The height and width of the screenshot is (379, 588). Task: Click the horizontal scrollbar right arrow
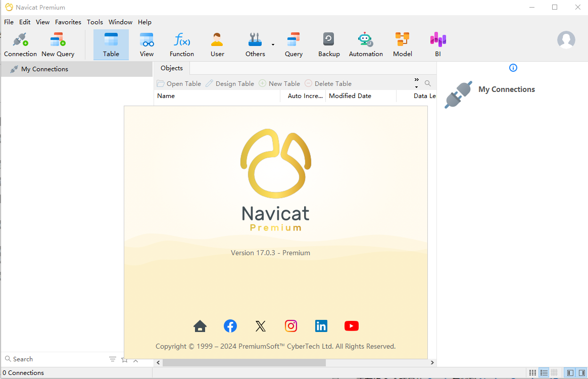click(432, 362)
